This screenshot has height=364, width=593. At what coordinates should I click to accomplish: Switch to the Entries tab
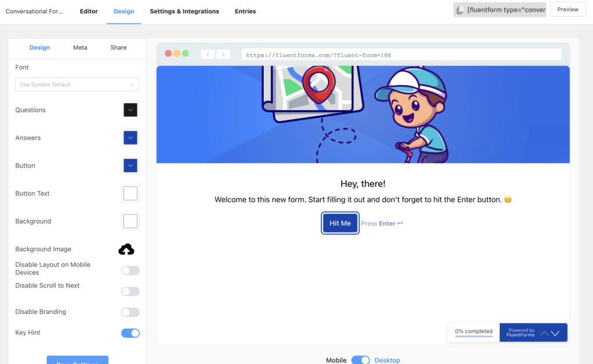245,11
